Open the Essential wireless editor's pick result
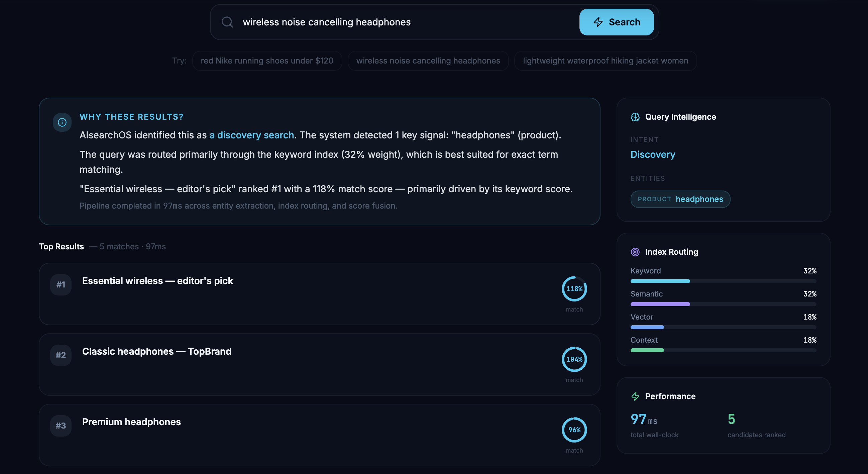Image resolution: width=868 pixels, height=474 pixels. (x=157, y=281)
